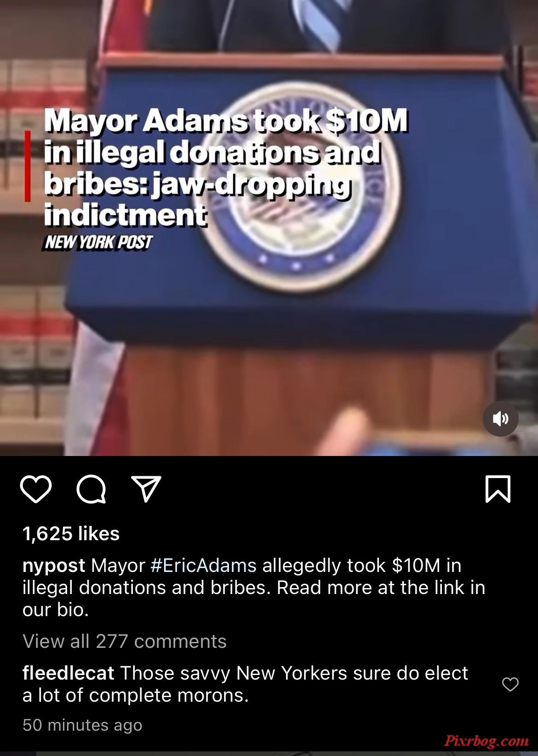
Task: Open the fleedlecat commenter profile
Action: (68, 673)
